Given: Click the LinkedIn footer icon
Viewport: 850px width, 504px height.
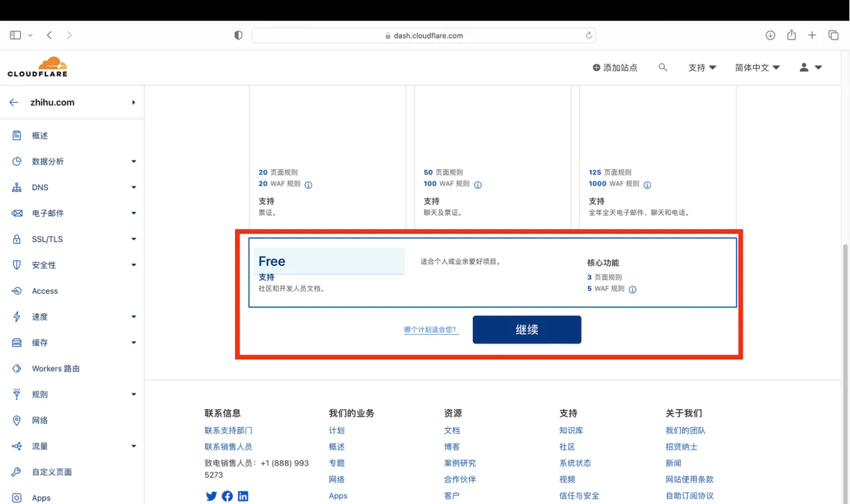Looking at the screenshot, I should point(243,496).
